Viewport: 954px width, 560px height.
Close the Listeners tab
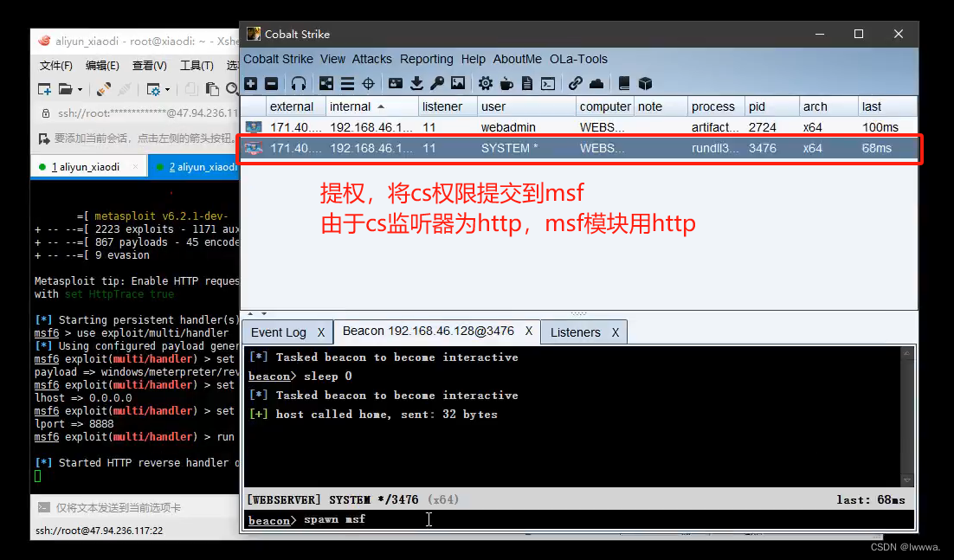click(x=616, y=332)
